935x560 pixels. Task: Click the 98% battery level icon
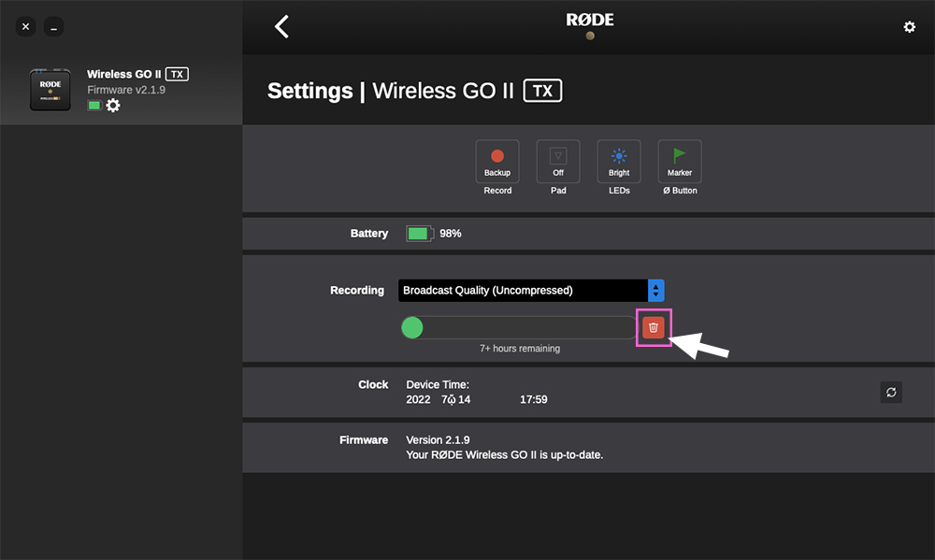419,234
